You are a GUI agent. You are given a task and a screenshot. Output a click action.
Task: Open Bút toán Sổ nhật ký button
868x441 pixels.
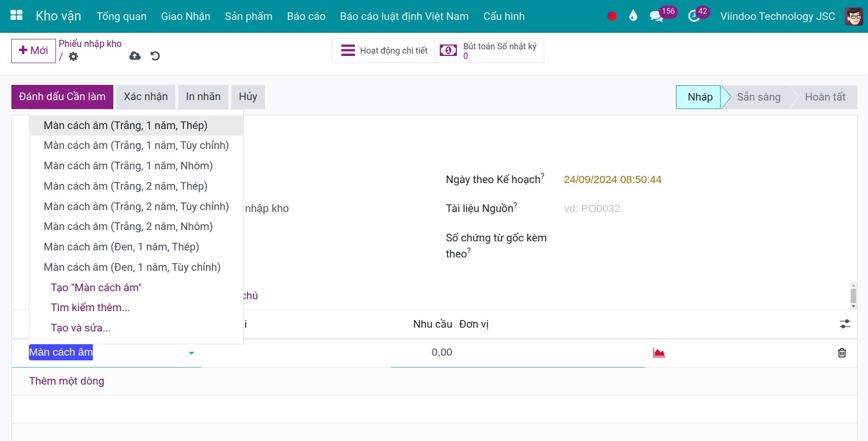(489, 50)
